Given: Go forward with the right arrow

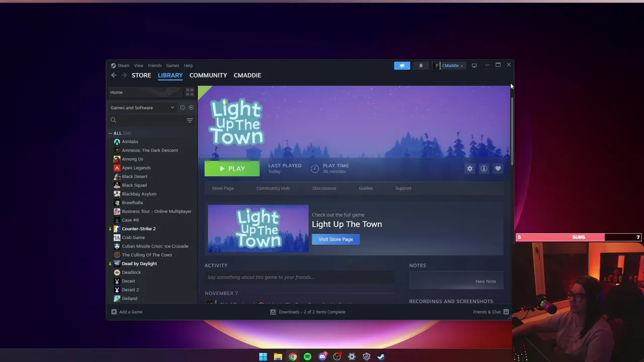Looking at the screenshot, I should tap(124, 75).
